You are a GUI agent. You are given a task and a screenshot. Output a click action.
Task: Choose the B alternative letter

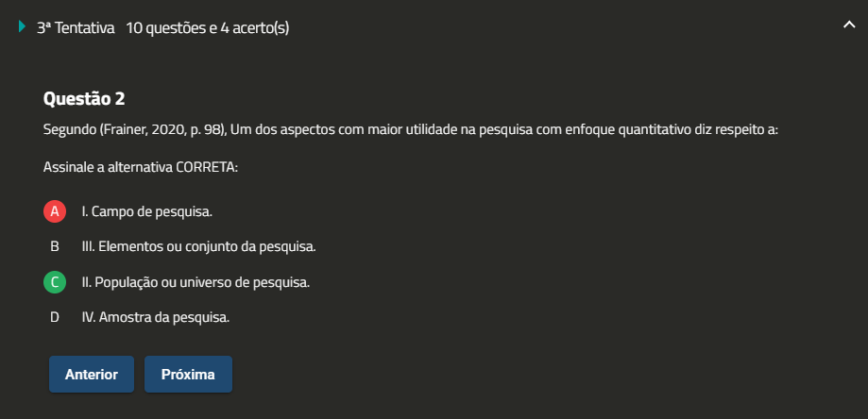pos(55,246)
